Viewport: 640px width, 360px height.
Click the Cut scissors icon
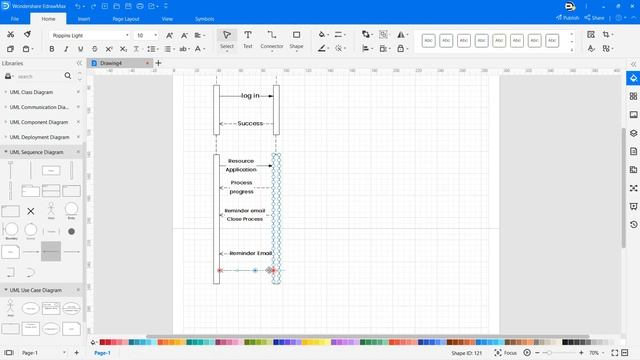[11, 34]
